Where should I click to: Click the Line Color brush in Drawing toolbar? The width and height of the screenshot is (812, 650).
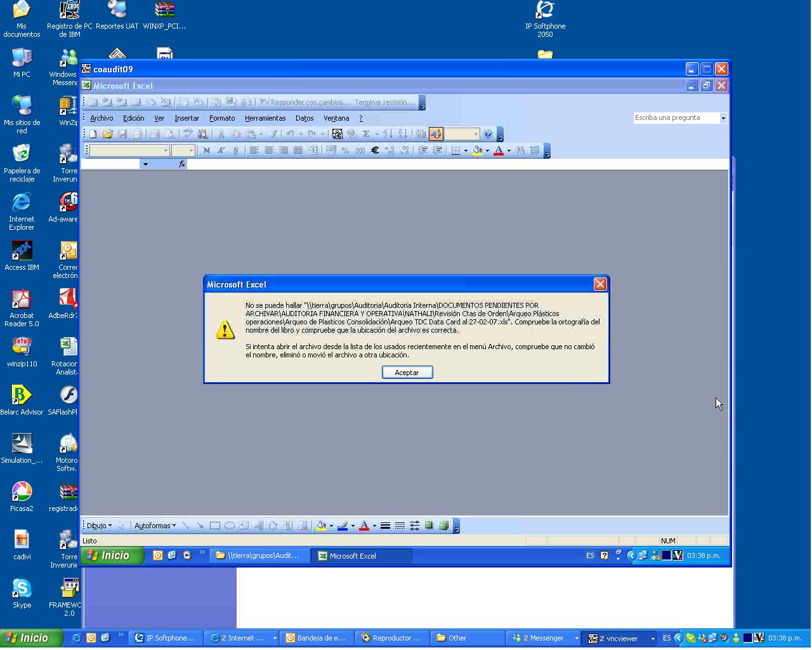(x=343, y=526)
